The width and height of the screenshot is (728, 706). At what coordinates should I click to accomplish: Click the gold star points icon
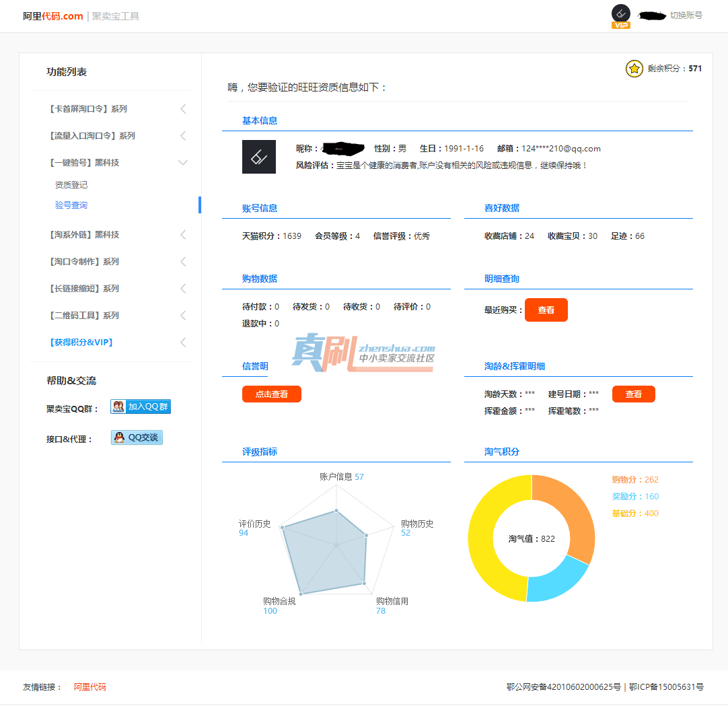[634, 69]
